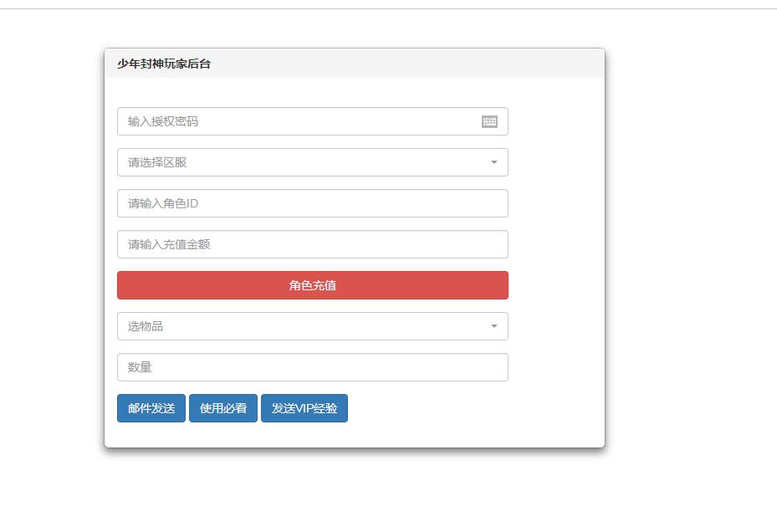Screen dimensions: 777x532
Task: Click the 数量 quantity input
Action: pyautogui.click(x=312, y=367)
